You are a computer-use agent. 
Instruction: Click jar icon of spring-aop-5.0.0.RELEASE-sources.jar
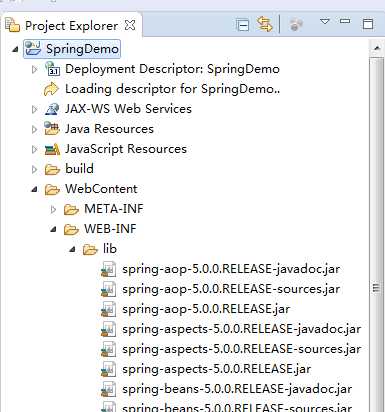pyautogui.click(x=108, y=289)
